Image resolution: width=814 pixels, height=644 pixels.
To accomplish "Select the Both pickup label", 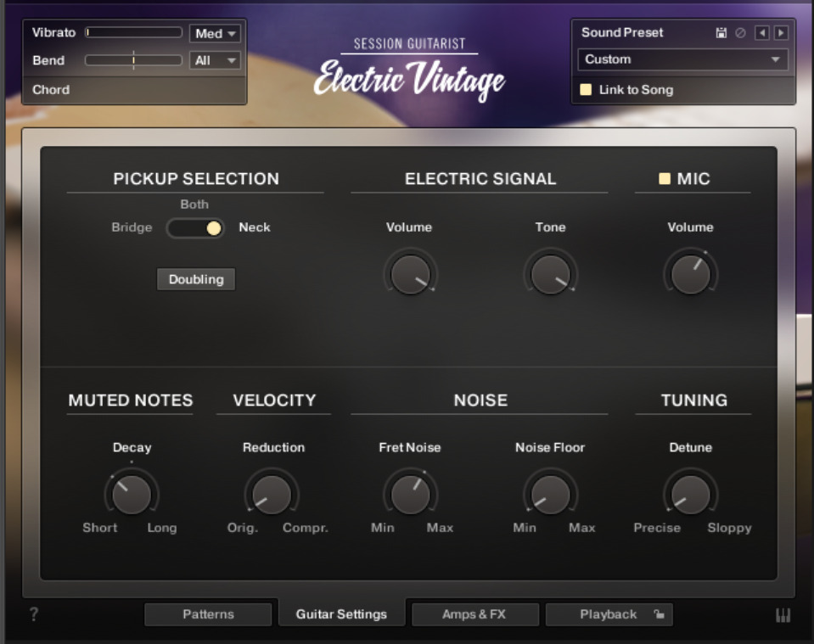I will 194,204.
